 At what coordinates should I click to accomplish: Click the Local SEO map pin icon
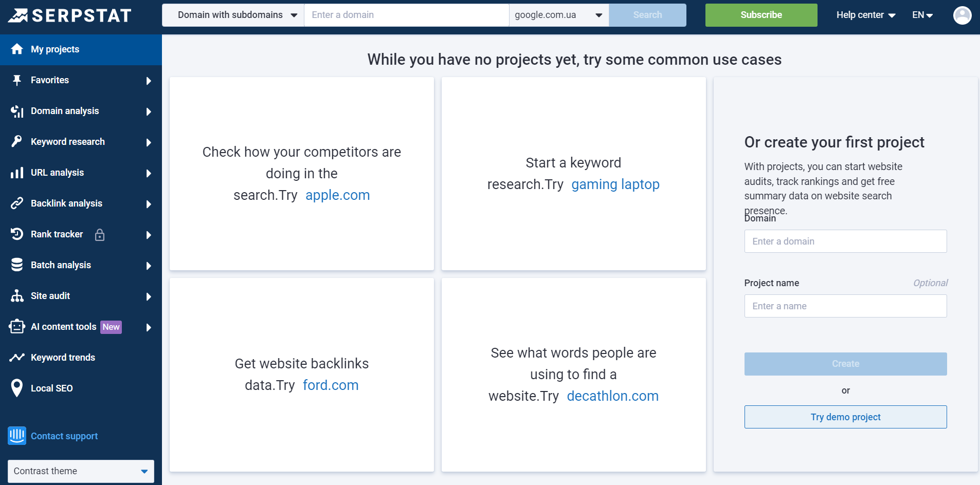tap(17, 388)
